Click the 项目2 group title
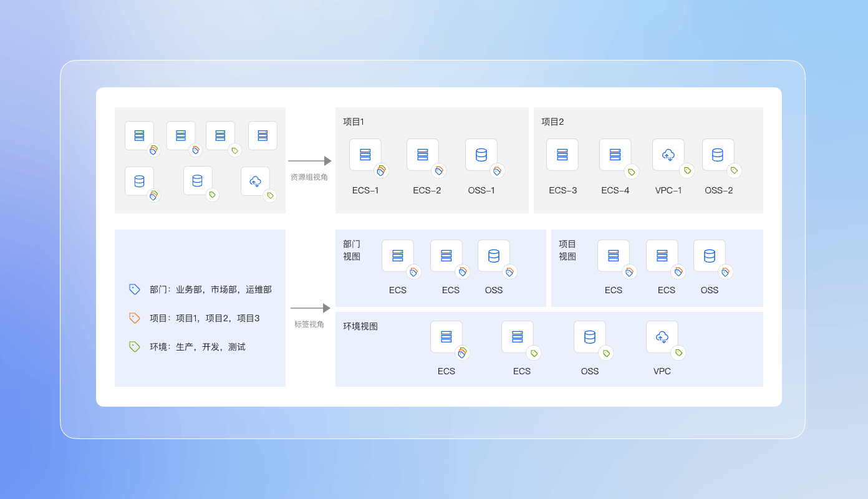 [x=552, y=122]
